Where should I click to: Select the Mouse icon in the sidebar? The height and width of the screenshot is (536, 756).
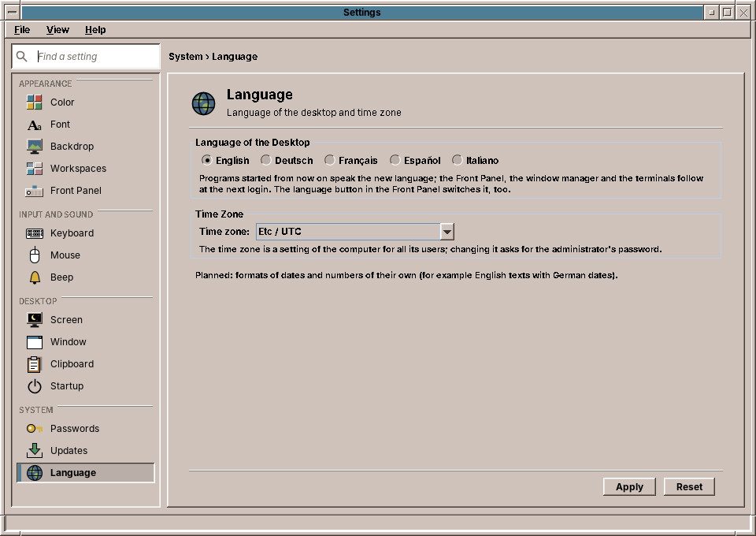pos(34,255)
